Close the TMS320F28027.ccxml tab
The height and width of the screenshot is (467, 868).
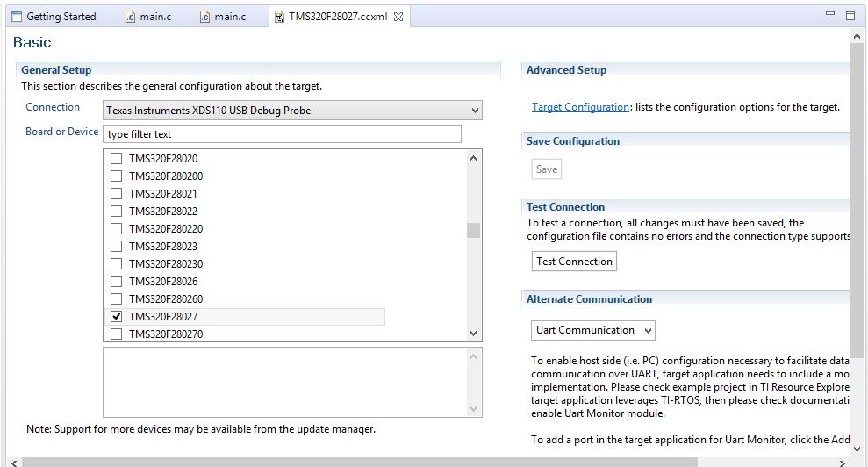(x=398, y=17)
